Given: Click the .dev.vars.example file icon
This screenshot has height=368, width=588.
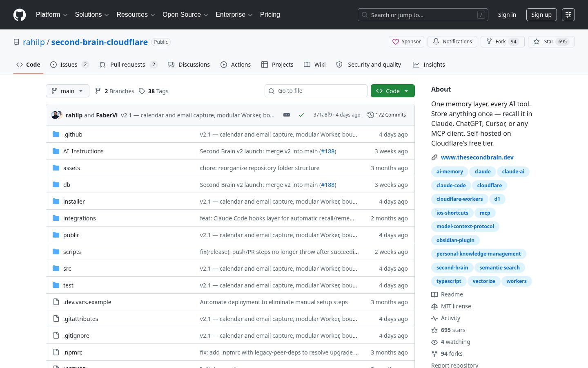Looking at the screenshot, I should click(56, 302).
